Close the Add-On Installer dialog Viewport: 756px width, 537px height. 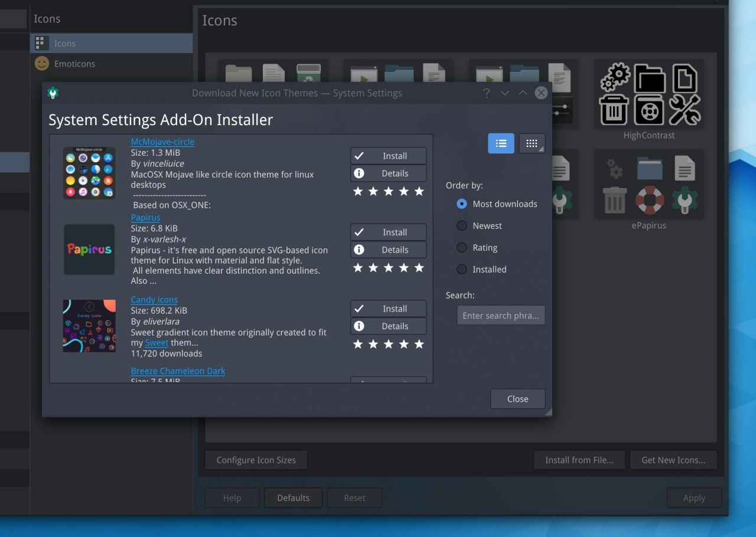517,399
